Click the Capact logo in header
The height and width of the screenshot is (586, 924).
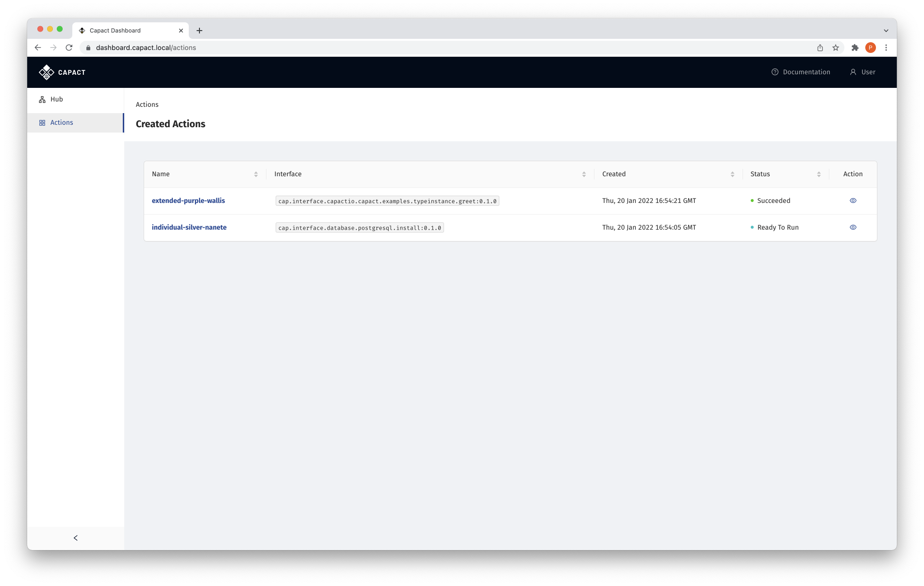pyautogui.click(x=62, y=72)
